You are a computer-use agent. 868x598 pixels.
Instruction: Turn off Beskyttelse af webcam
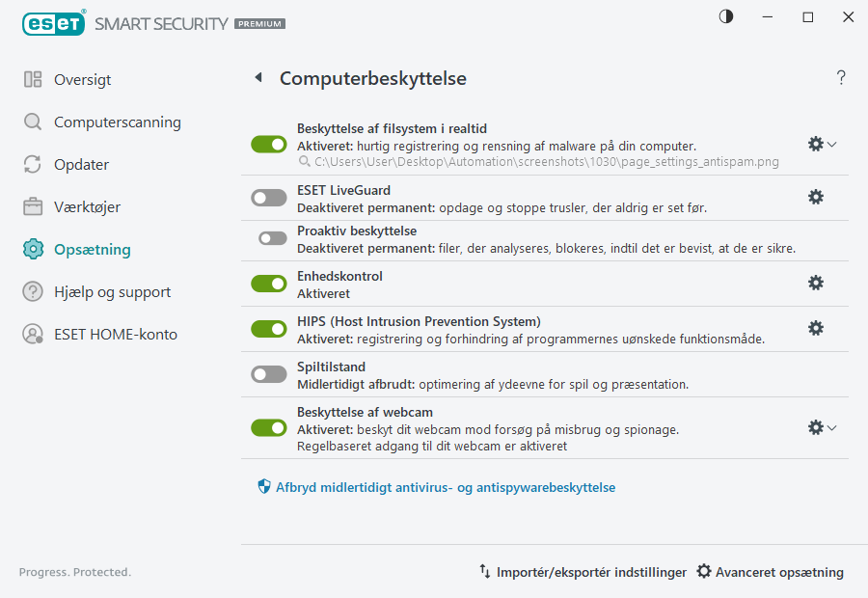(268, 427)
